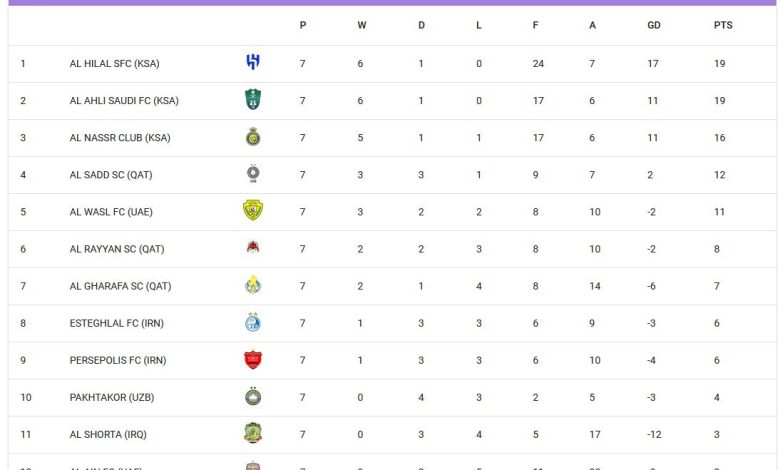Select the PAKHTAKOR (UZB) team name
Screen dimensions: 780x470
pyautogui.click(x=112, y=397)
